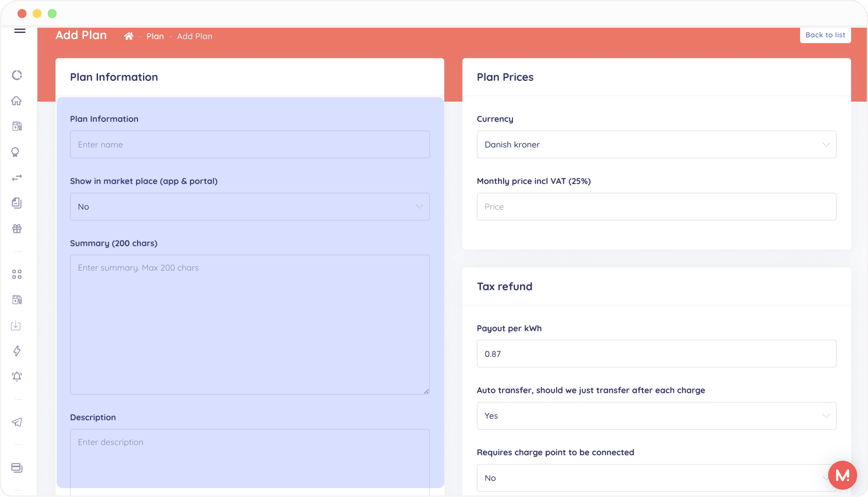868x497 pixels.
Task: Expand the Auto transfer Yes dropdown
Action: [x=656, y=416]
